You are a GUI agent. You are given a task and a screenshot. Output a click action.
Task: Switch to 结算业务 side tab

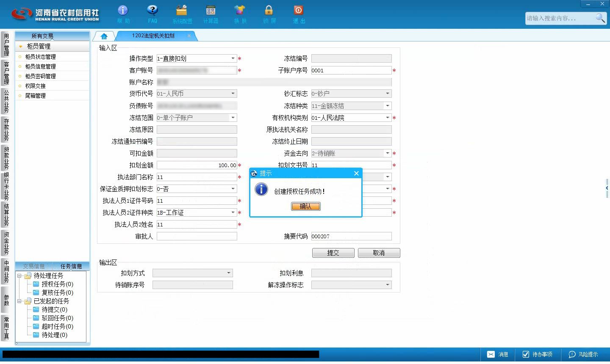pyautogui.click(x=6, y=215)
